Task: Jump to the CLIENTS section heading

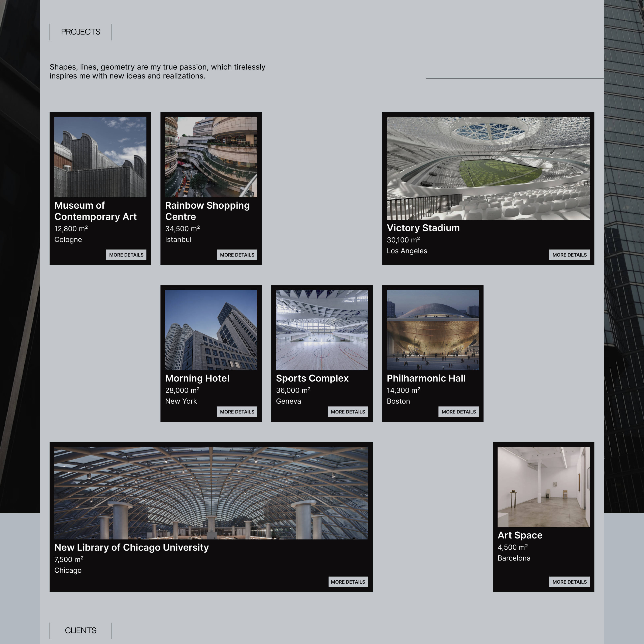Action: click(81, 630)
